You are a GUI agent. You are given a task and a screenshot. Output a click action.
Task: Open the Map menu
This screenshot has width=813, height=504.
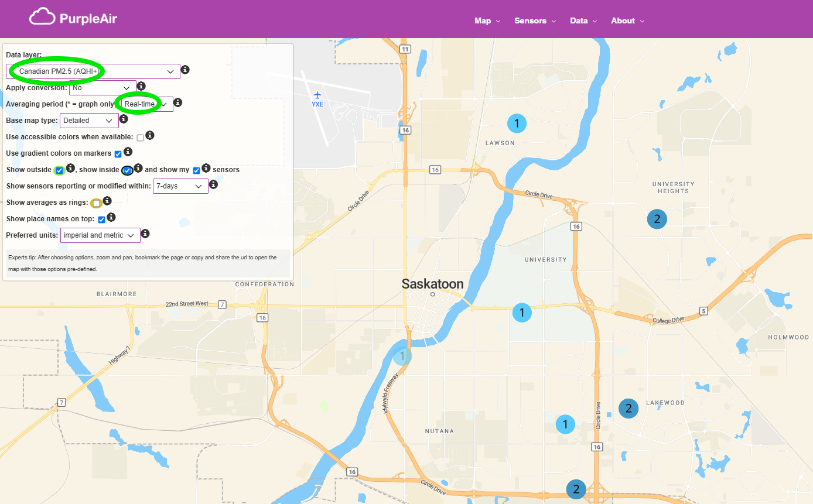(x=487, y=20)
